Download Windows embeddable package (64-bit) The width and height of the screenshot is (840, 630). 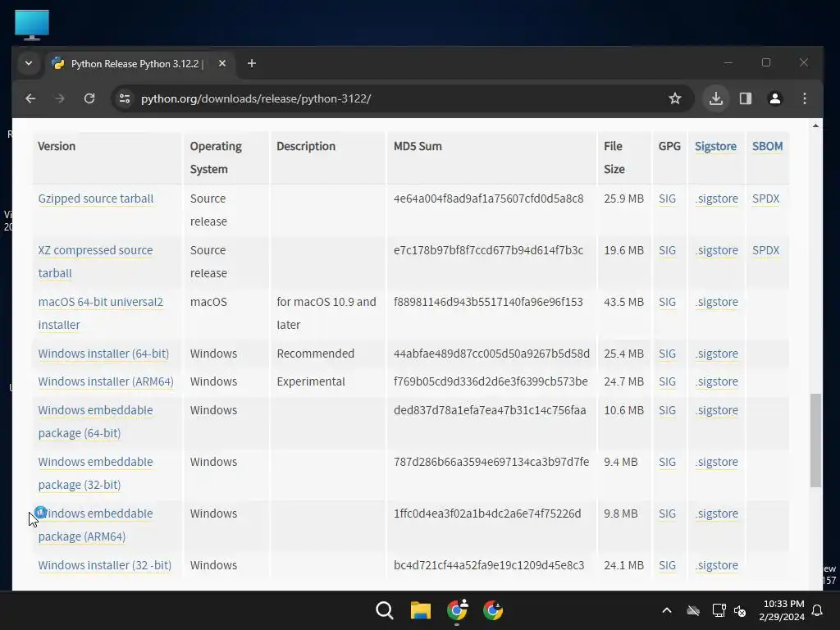[95, 422]
